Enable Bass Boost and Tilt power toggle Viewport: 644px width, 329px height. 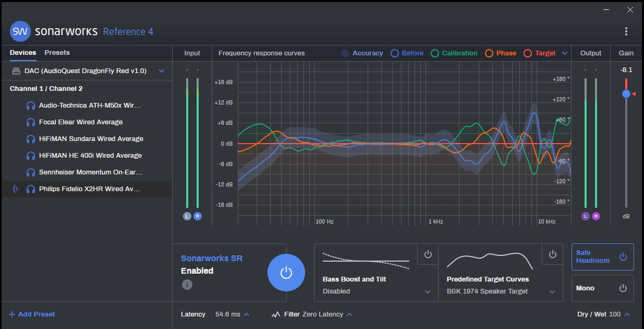[428, 254]
